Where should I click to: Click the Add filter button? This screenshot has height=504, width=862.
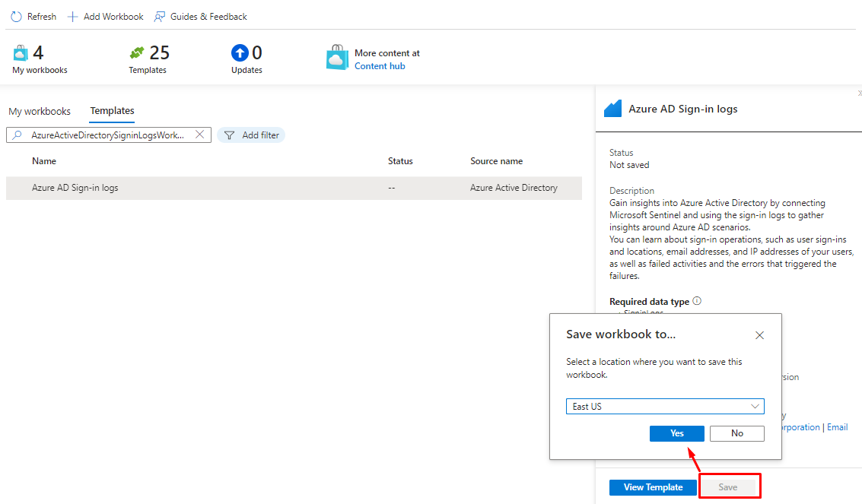coord(251,135)
